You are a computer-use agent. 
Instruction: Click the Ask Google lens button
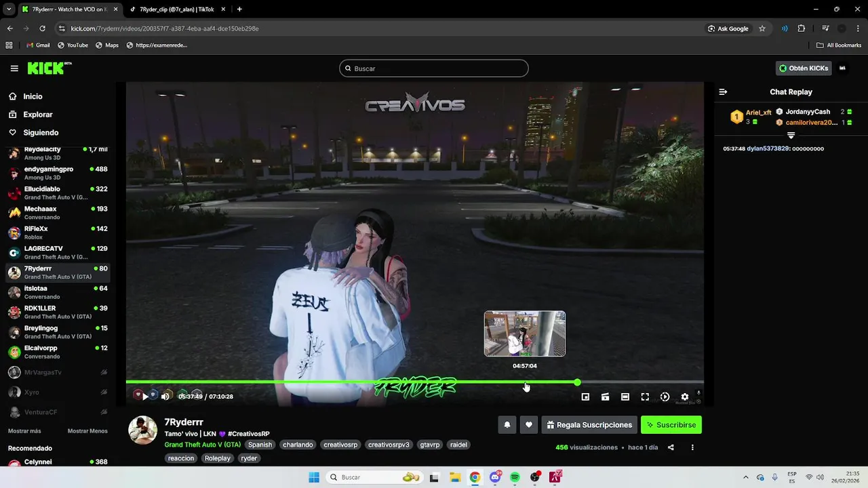coord(728,28)
